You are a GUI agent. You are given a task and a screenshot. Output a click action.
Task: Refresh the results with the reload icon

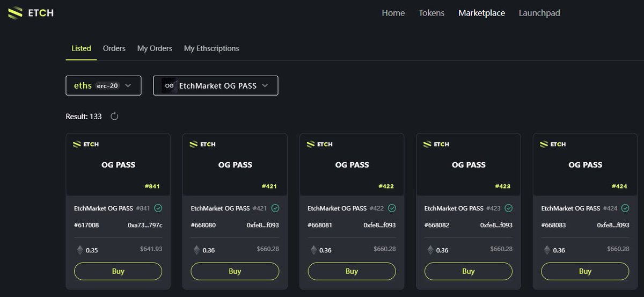click(x=114, y=116)
